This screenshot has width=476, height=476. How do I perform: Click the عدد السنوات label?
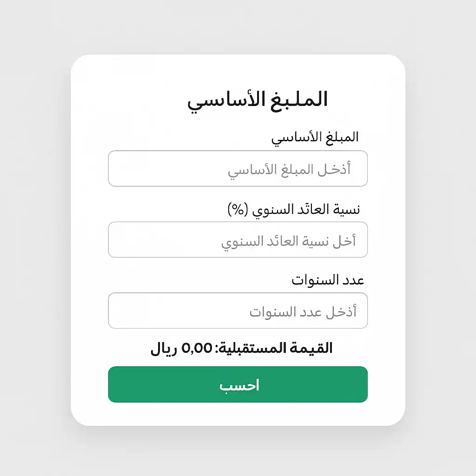click(x=327, y=279)
